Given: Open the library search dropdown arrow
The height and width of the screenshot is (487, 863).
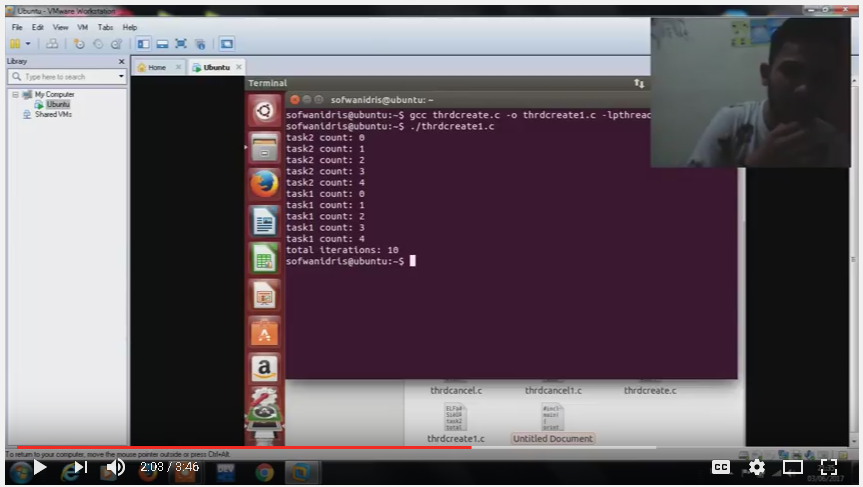Looking at the screenshot, I should [121, 76].
